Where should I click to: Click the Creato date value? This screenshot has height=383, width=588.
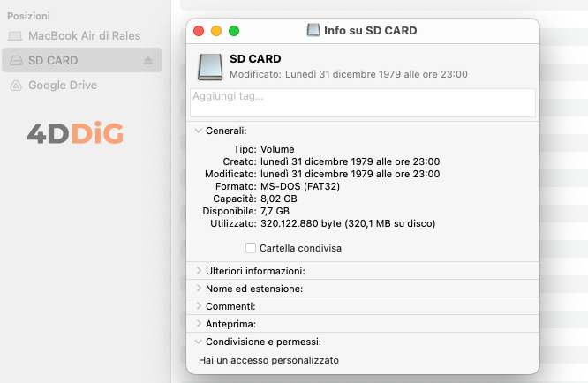350,161
